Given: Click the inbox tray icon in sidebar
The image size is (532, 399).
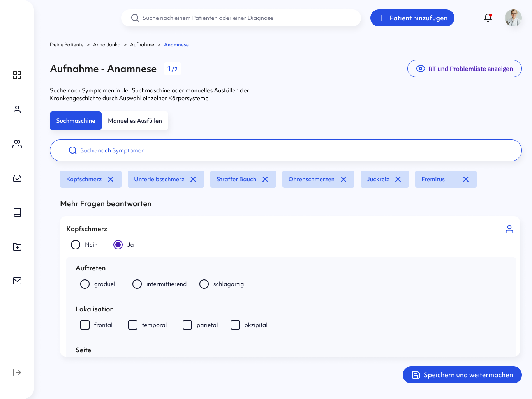Looking at the screenshot, I should tap(17, 178).
